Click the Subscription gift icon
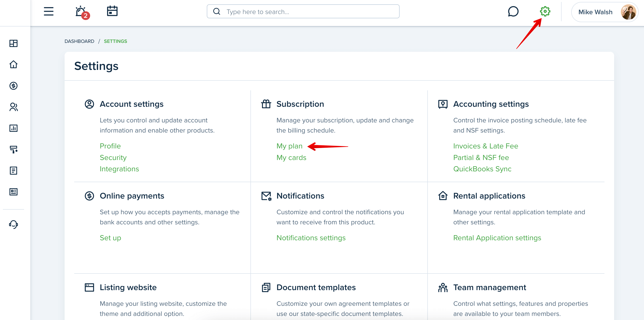This screenshot has height=320, width=644. click(x=266, y=104)
